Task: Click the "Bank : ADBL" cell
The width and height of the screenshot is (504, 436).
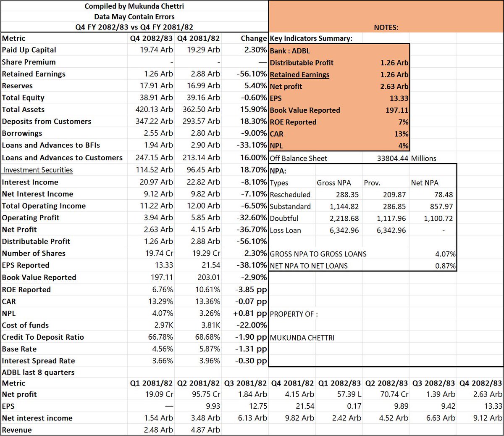Action: coord(290,51)
